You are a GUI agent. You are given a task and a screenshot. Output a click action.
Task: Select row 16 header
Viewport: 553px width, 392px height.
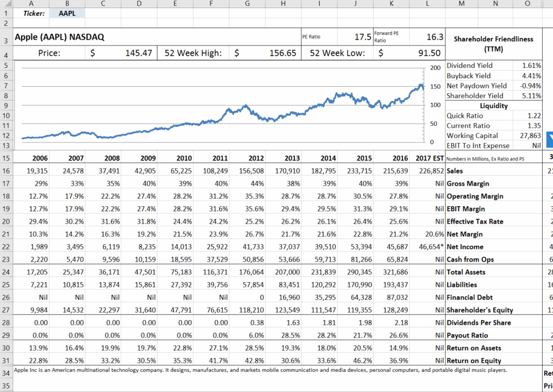(6, 171)
